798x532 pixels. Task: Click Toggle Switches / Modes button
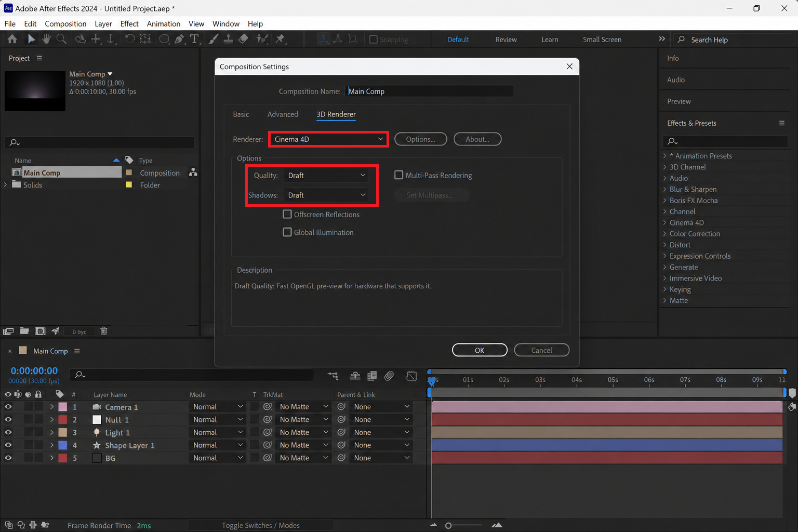pyautogui.click(x=261, y=525)
